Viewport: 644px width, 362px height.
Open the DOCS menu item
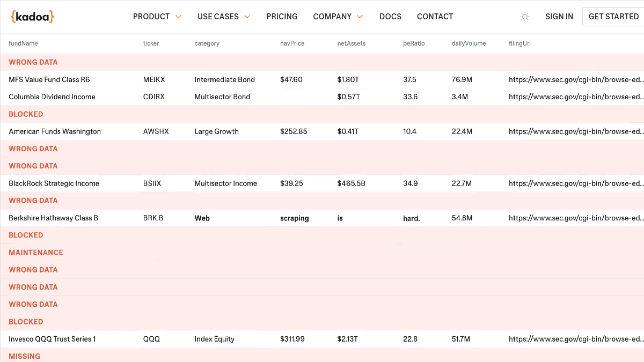tap(390, 17)
